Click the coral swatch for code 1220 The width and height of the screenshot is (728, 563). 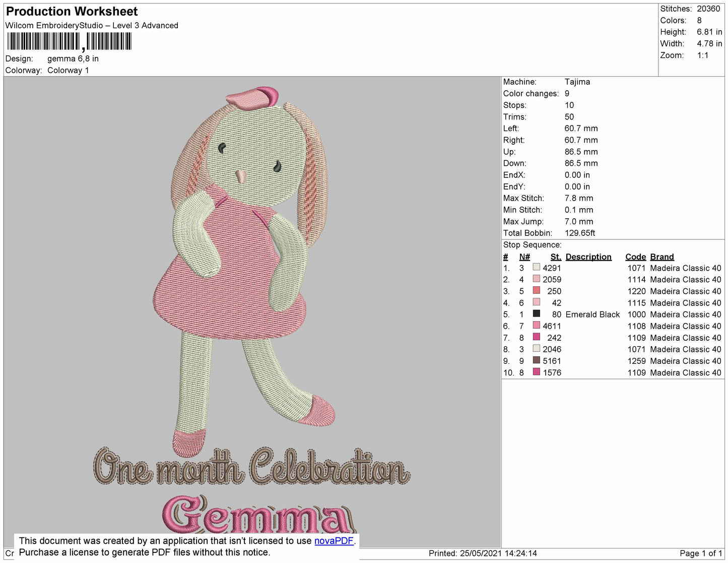point(537,290)
